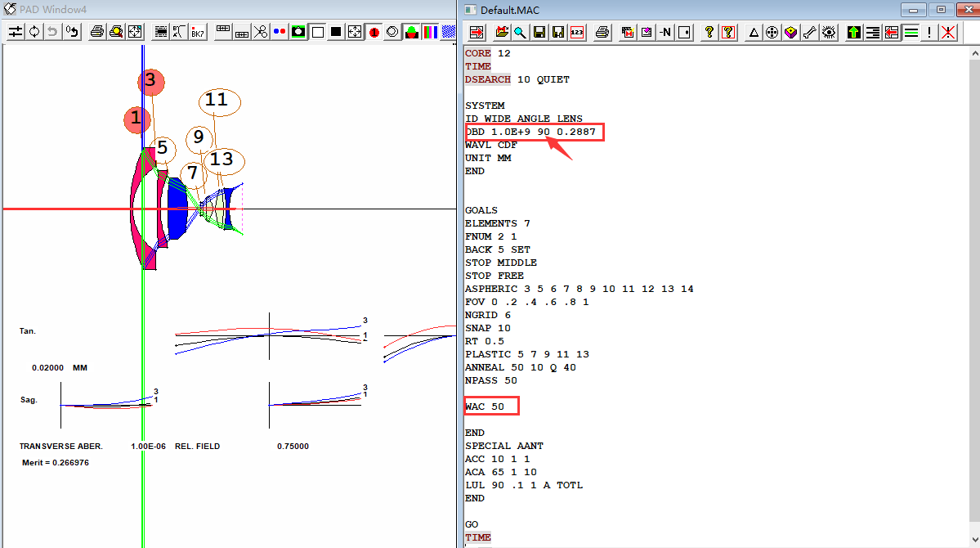Screen dimensions: 980x548
Task: Open the sliders settings icon in PAD toolbar
Action: [x=16, y=32]
